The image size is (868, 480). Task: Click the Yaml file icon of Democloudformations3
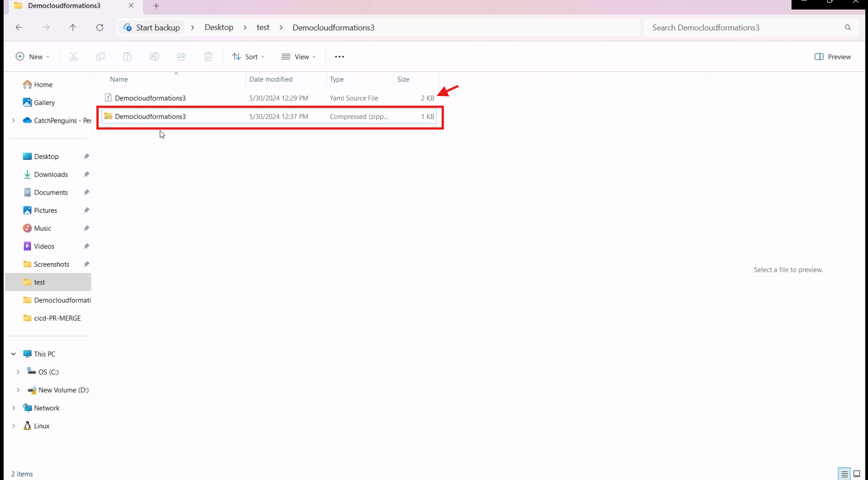(x=108, y=98)
